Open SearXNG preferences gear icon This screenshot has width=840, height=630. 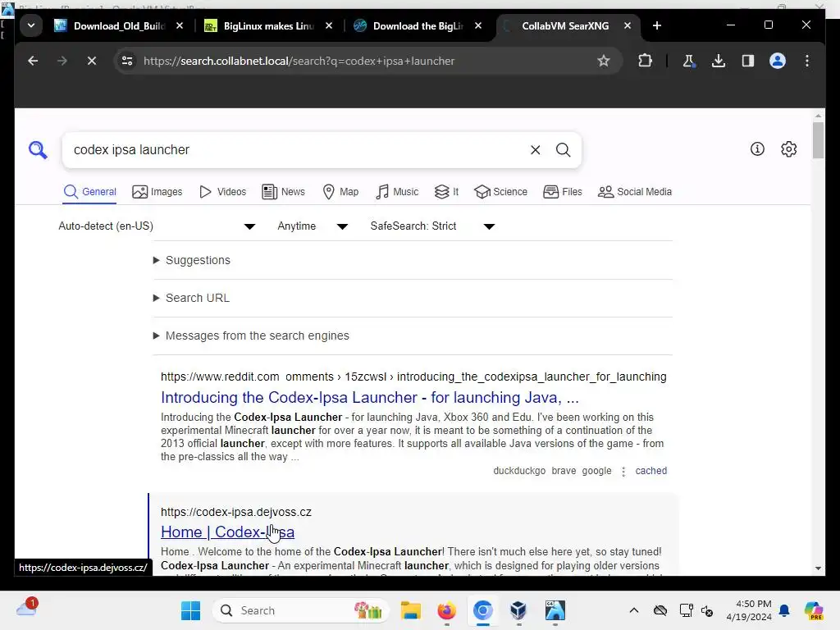tap(788, 149)
